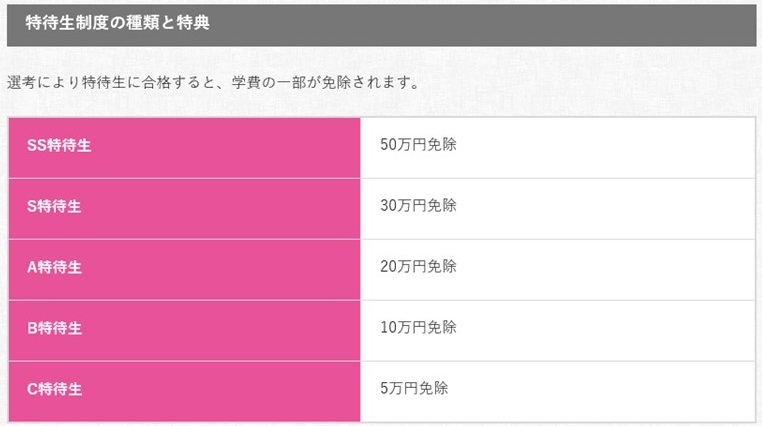Select the 30万円免除 cell text

(x=418, y=205)
